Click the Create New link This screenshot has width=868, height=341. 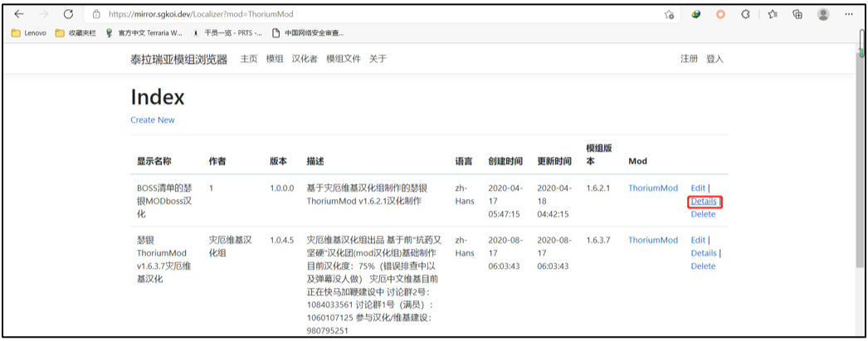153,119
